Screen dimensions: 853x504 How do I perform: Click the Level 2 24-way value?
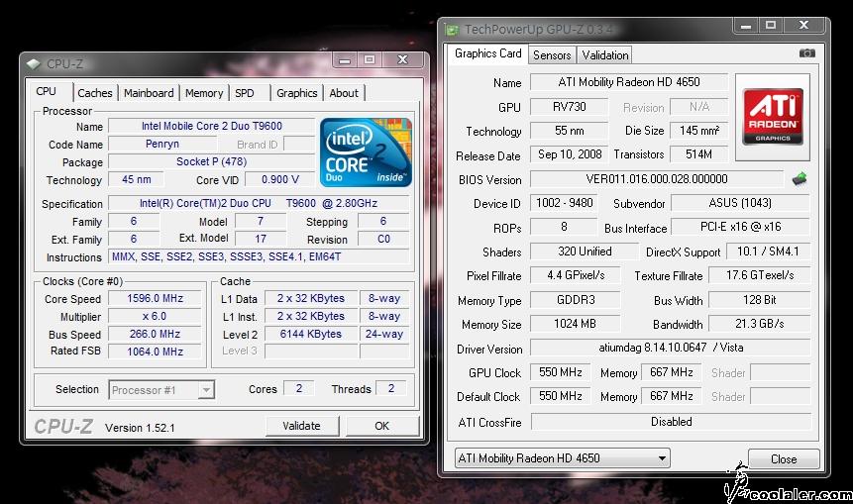[384, 334]
